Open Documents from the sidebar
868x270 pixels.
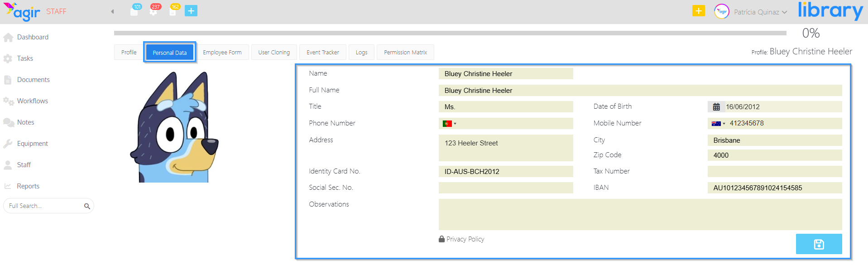(34, 80)
